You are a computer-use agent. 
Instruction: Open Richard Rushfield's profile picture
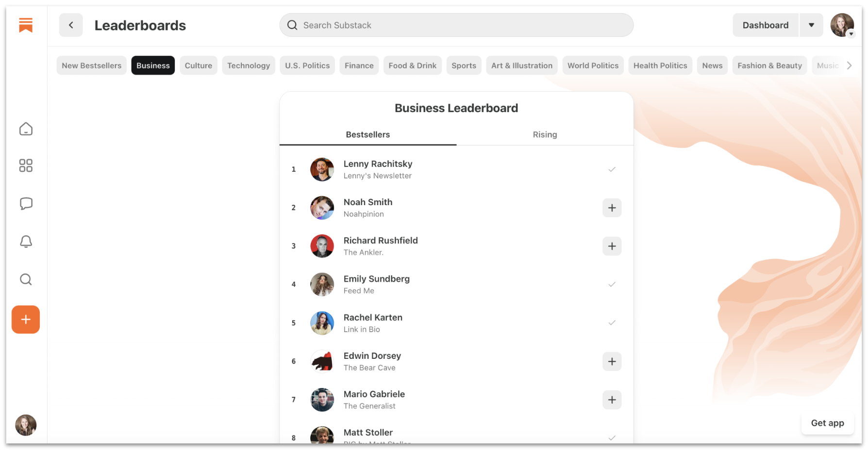[322, 246]
